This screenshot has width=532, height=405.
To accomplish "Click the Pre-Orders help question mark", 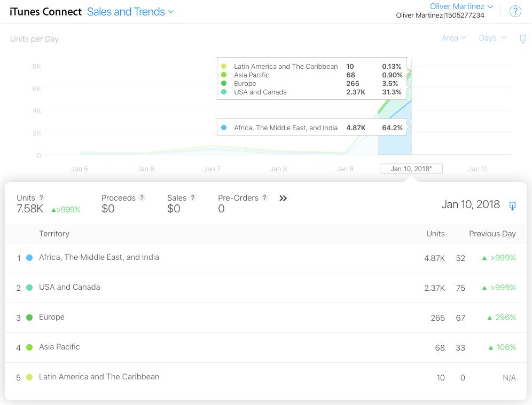I will (265, 198).
